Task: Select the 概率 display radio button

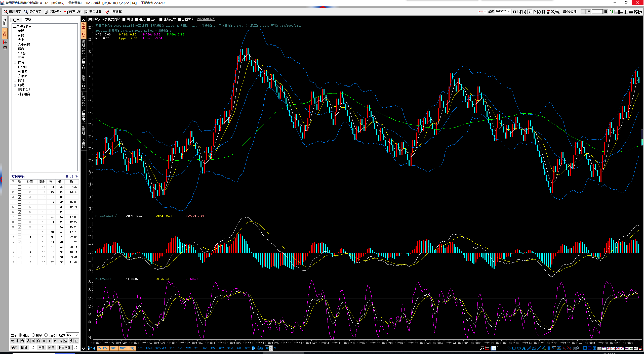Action: click(33, 335)
